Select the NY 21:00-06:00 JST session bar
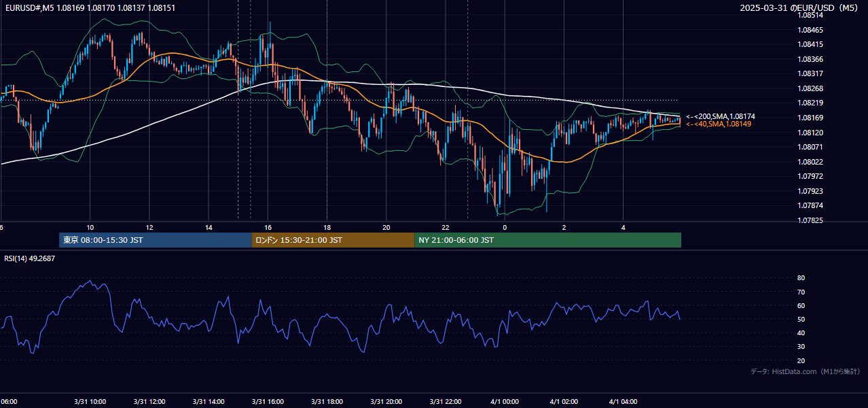The height and width of the screenshot is (408, 868). point(548,240)
